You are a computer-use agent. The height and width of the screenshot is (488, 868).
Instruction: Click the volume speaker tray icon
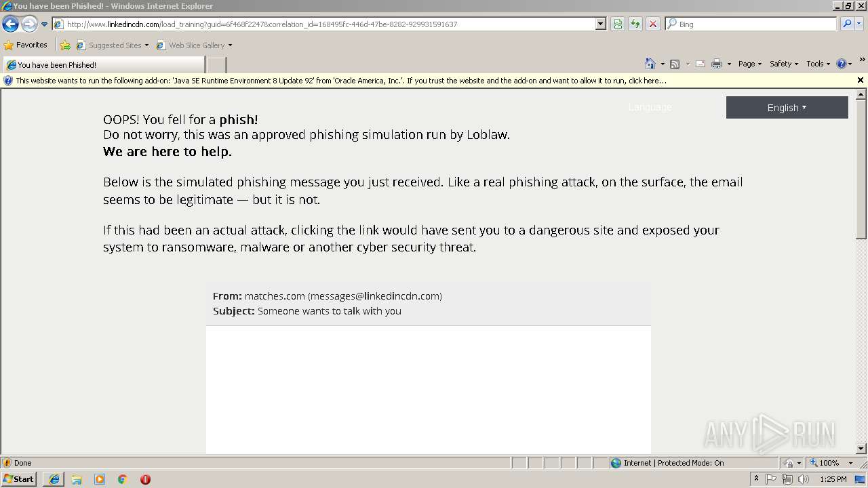(x=804, y=479)
